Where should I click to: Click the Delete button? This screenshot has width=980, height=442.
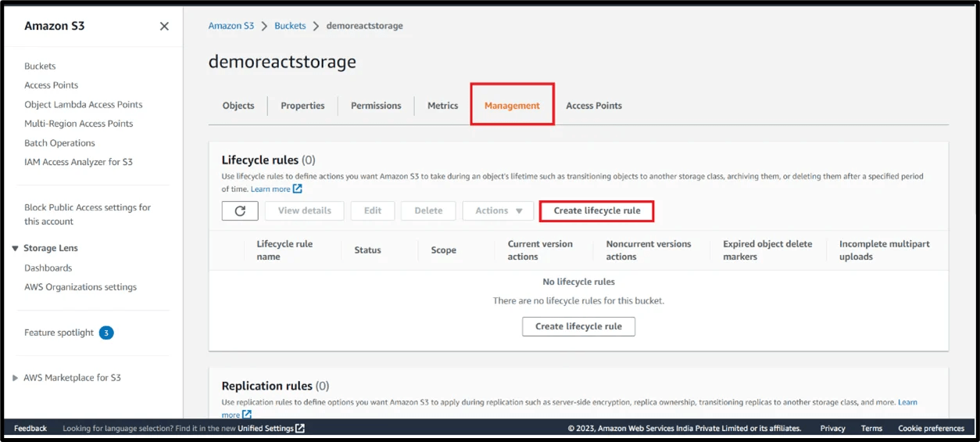tap(428, 210)
